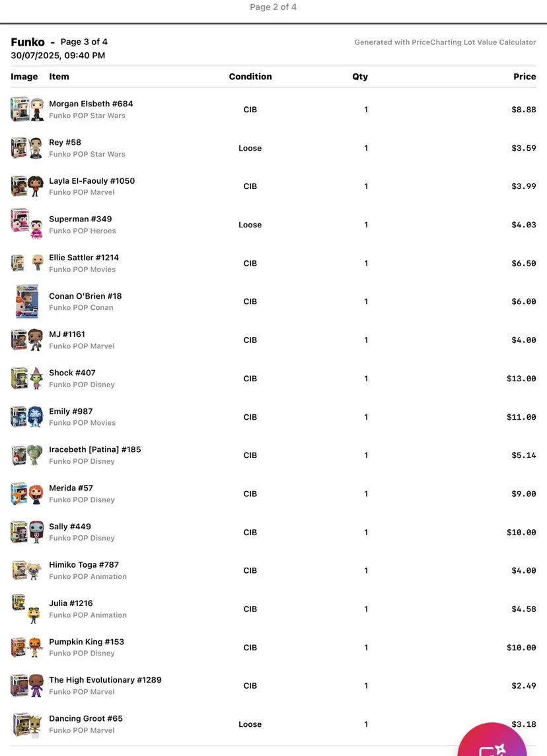Select the Merida #57 product thumbnail

point(27,494)
